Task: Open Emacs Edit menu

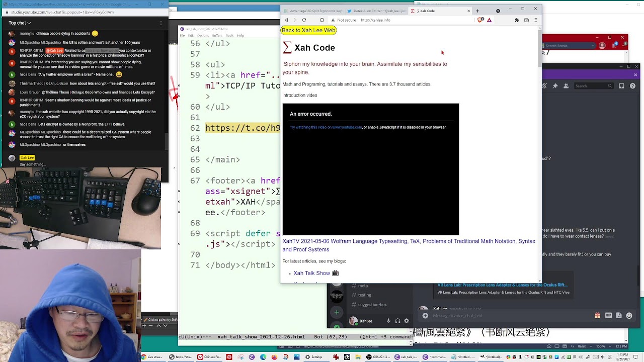Action: coord(191,36)
